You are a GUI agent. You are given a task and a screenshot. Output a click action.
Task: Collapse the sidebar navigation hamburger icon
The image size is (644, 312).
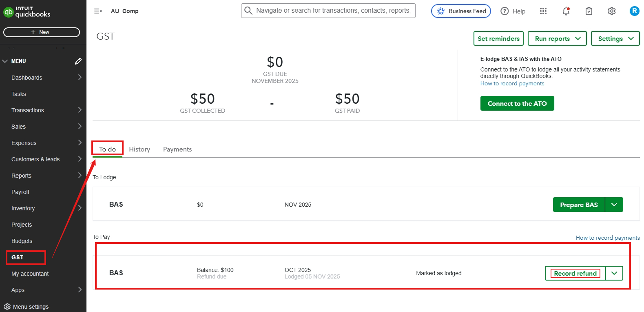(x=98, y=11)
